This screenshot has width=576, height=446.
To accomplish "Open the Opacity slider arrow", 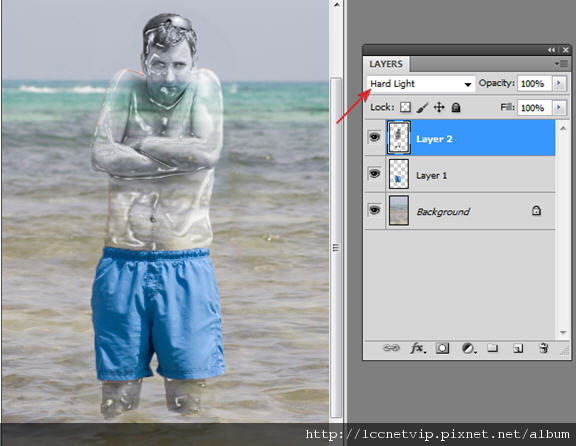I will (559, 83).
